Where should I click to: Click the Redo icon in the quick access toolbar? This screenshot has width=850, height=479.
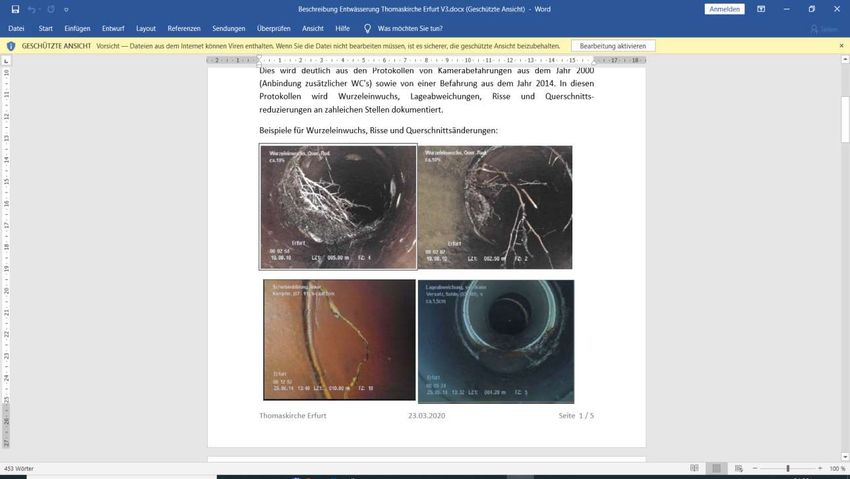51,9
